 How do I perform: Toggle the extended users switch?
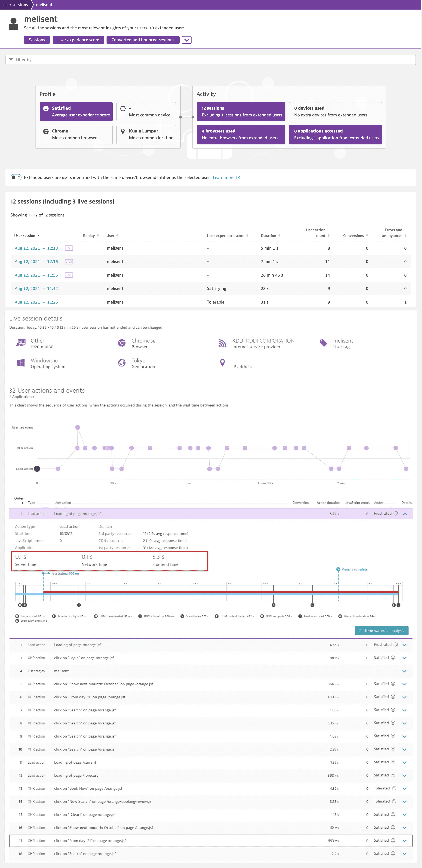click(16, 178)
